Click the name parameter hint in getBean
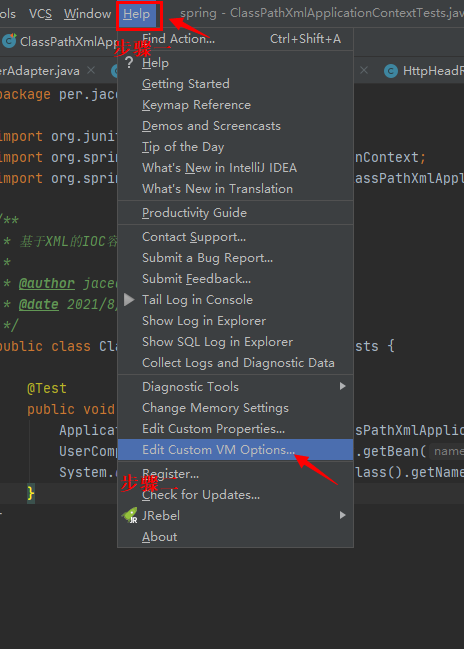464x649 pixels. coord(448,451)
